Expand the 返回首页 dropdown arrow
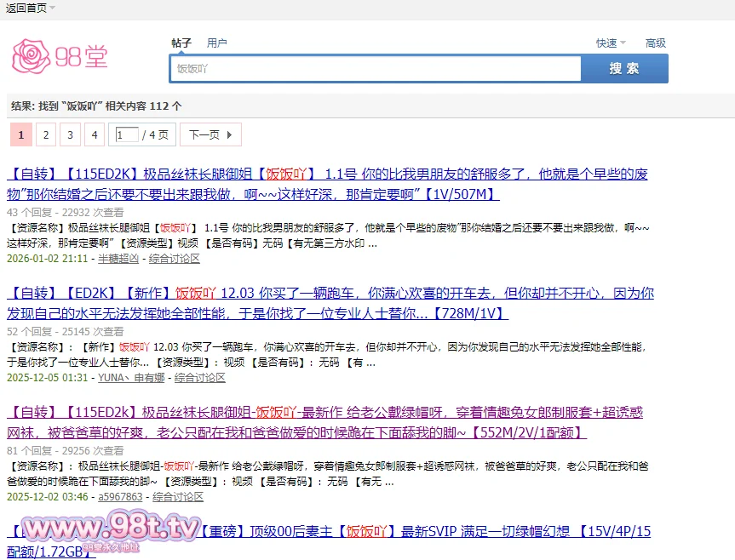Viewport: 735px width, 560px height. (x=53, y=8)
